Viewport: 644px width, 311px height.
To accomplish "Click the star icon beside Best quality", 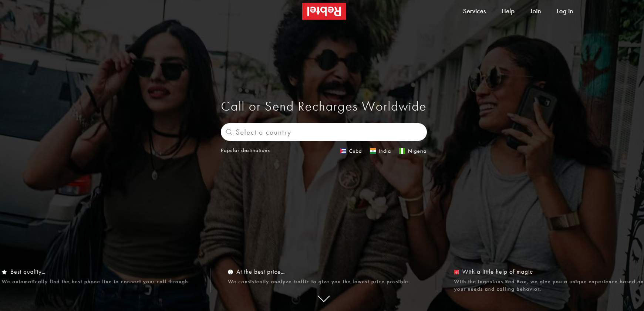I will (x=4, y=272).
